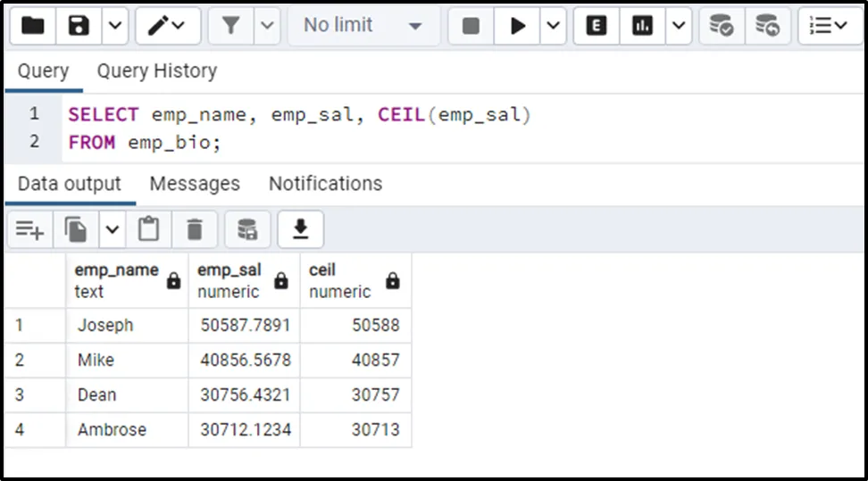This screenshot has width=868, height=481.
Task: Open the Messages tab
Action: coord(195,184)
